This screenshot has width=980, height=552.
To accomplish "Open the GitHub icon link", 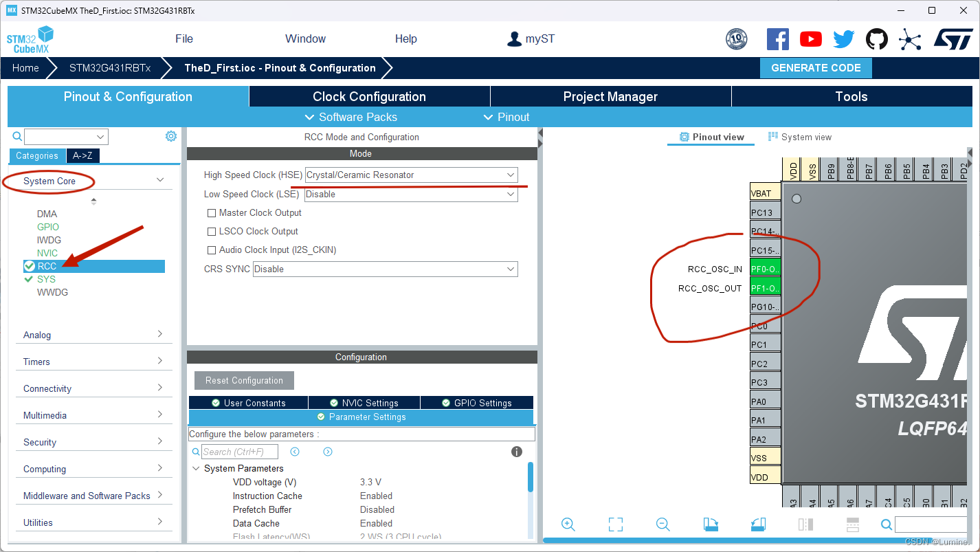I will [876, 39].
